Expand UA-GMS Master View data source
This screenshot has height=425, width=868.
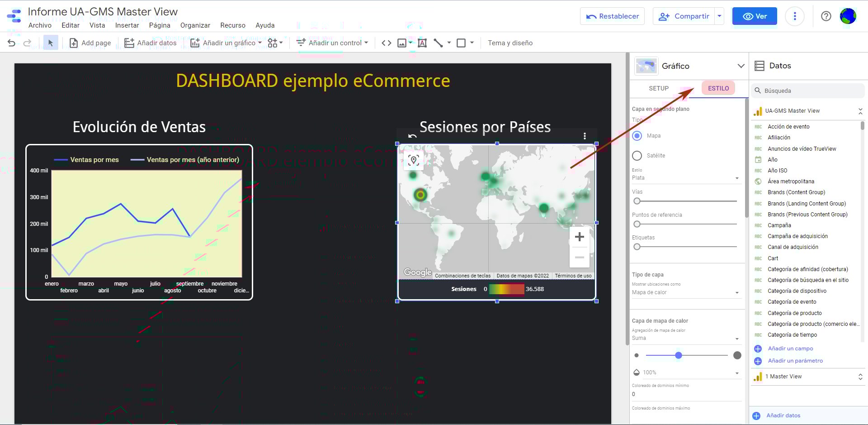[x=860, y=111]
